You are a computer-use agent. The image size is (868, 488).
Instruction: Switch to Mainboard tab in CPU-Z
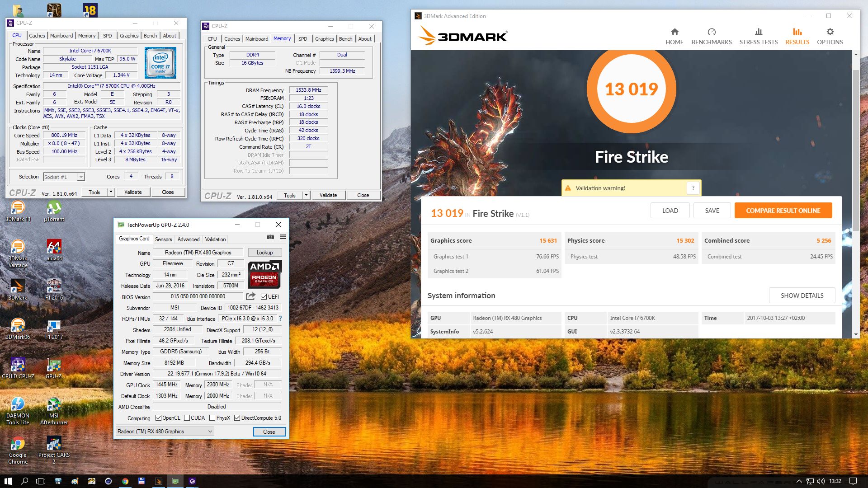pyautogui.click(x=61, y=36)
